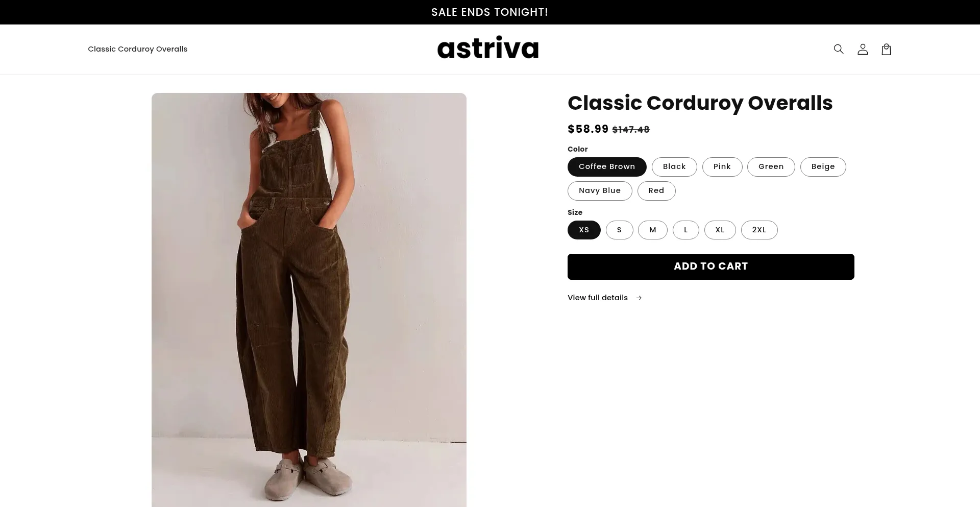Go to the astriva logo homepage
Viewport: 980px width, 507px height.
pyautogui.click(x=488, y=48)
